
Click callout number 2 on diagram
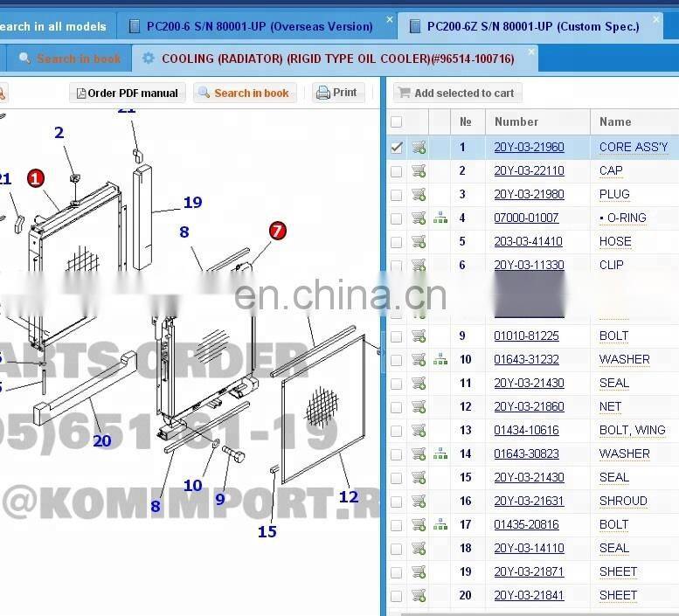(x=59, y=133)
